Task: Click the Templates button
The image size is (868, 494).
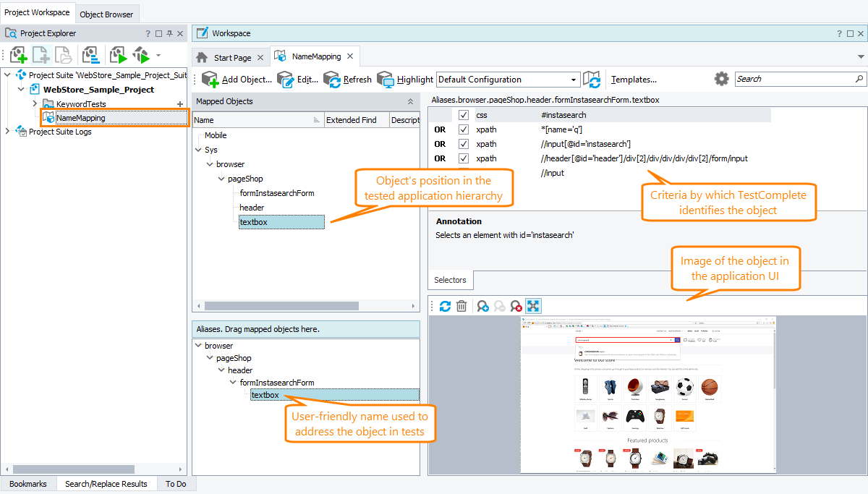Action: [634, 79]
